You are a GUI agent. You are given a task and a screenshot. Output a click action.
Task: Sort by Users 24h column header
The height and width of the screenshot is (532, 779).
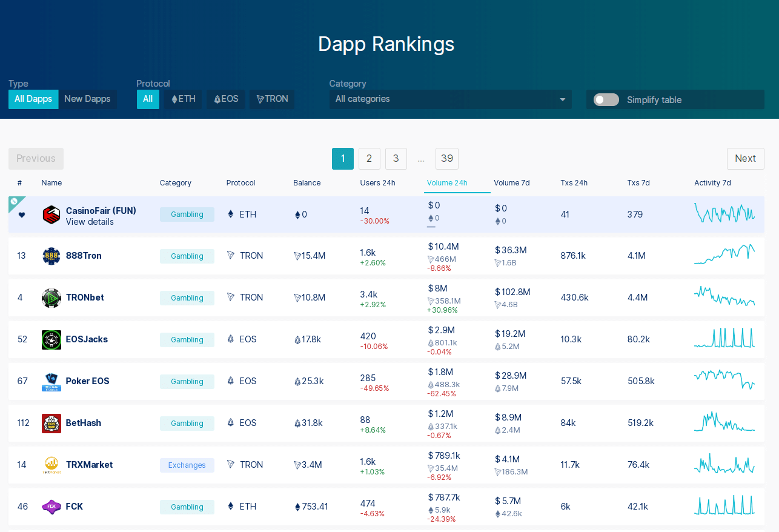377,183
